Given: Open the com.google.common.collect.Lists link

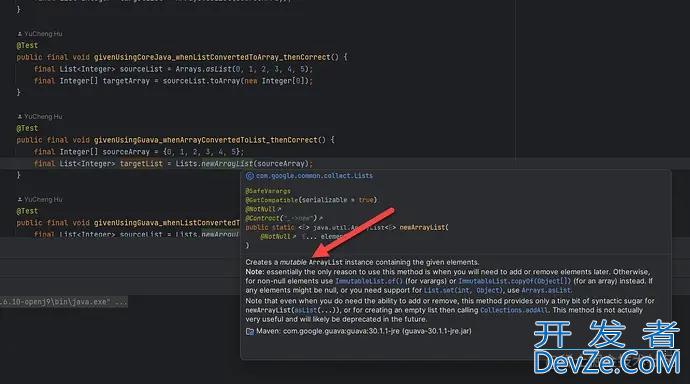Looking at the screenshot, I should tap(314, 176).
